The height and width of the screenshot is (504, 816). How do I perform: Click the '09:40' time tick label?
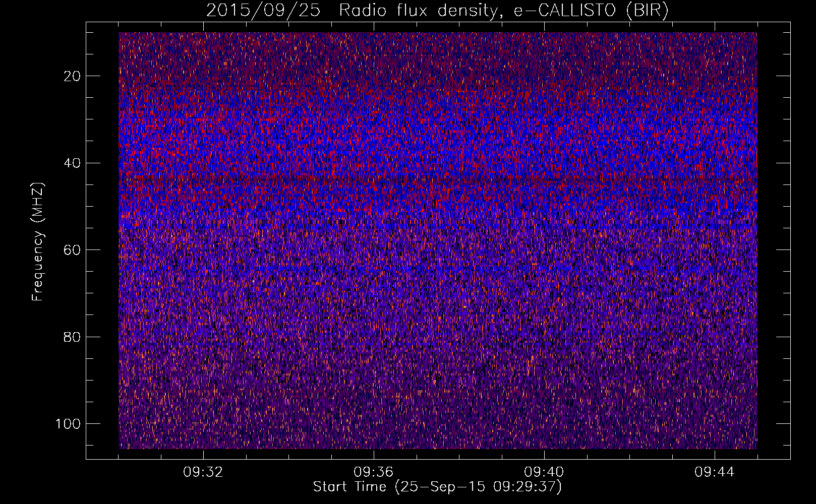[x=544, y=472]
